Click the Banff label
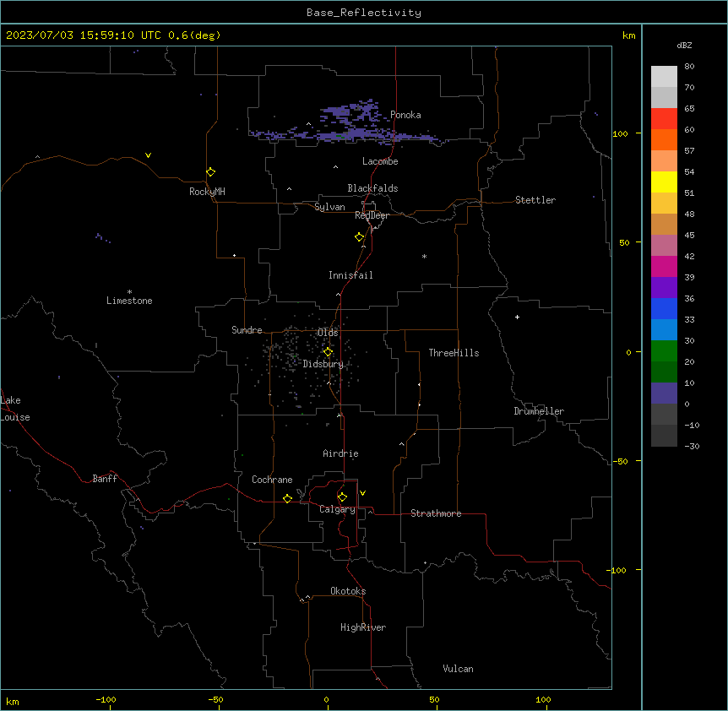This screenshot has height=711, width=728. click(105, 479)
